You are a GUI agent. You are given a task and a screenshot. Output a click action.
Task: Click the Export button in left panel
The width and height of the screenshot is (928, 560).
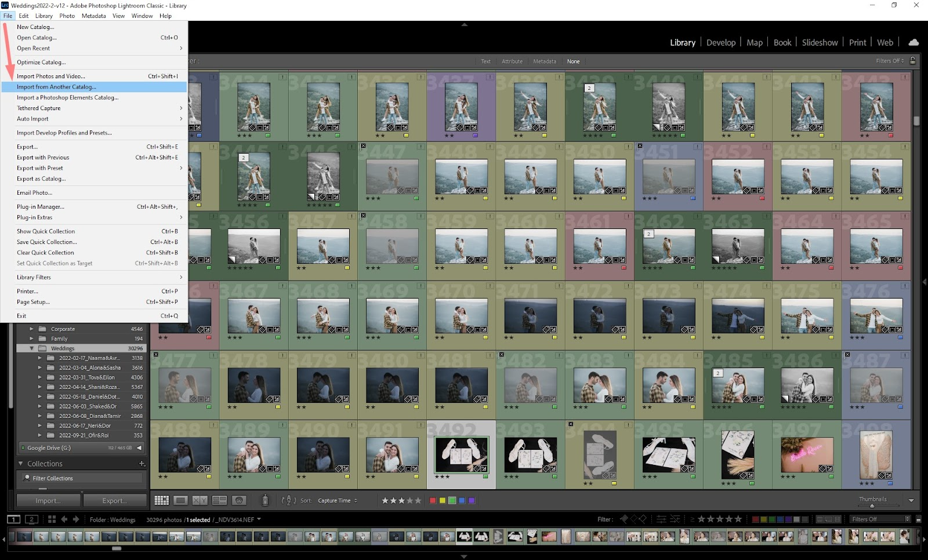[x=115, y=500]
